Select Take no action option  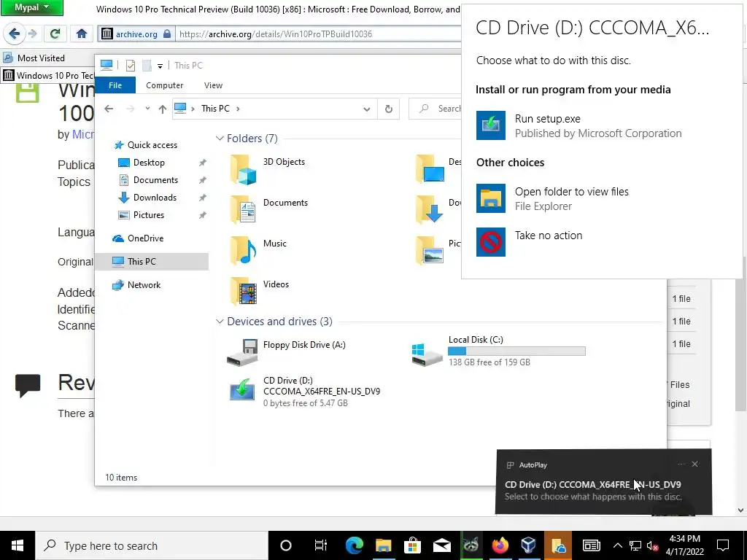tap(530, 242)
